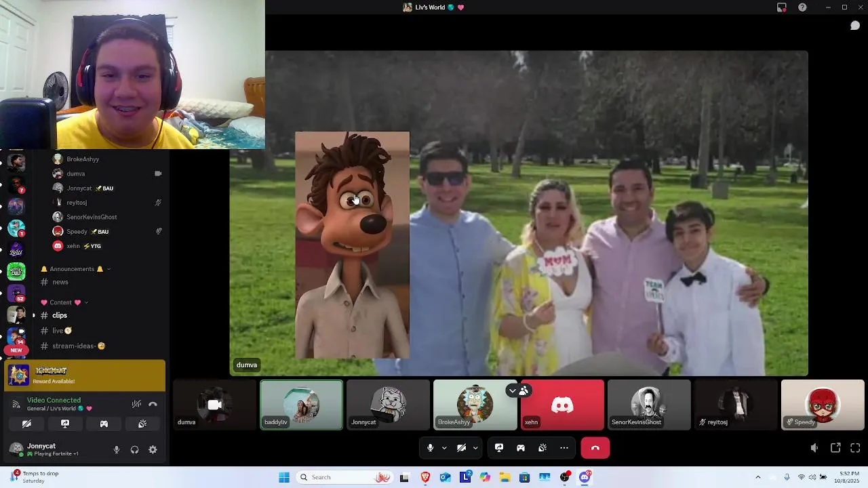Share screen from the call control bar
The height and width of the screenshot is (488, 868).
tap(499, 448)
